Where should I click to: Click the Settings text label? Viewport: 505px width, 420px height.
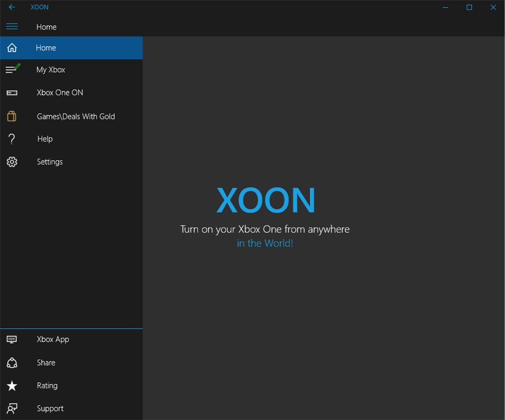click(x=50, y=162)
